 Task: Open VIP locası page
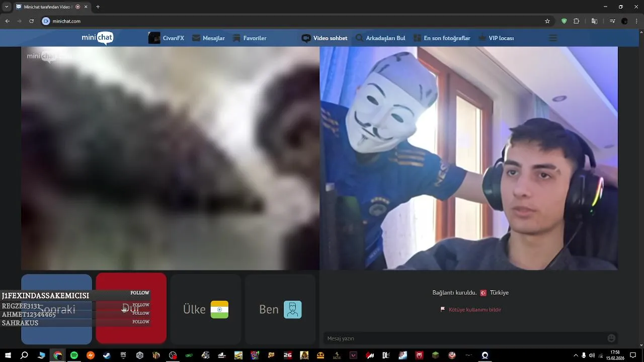point(496,38)
